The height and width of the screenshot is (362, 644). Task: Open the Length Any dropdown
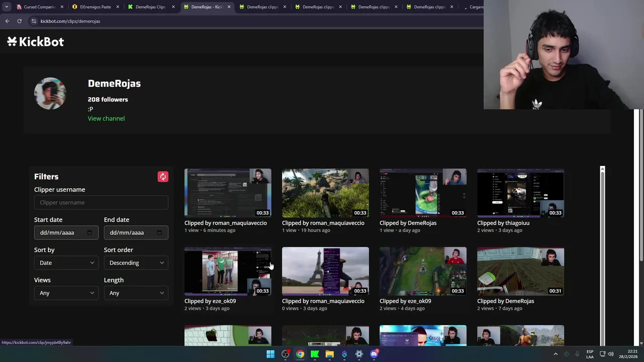coord(136,293)
